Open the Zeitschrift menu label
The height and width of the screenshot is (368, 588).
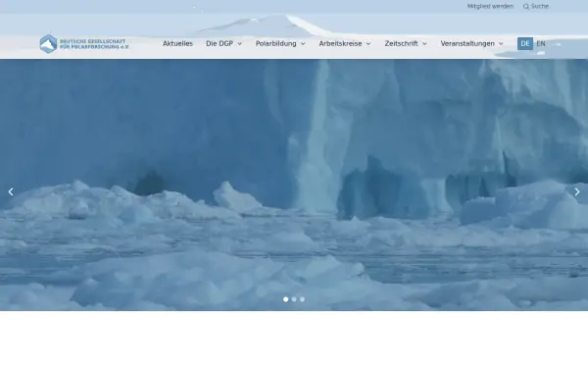click(x=401, y=43)
